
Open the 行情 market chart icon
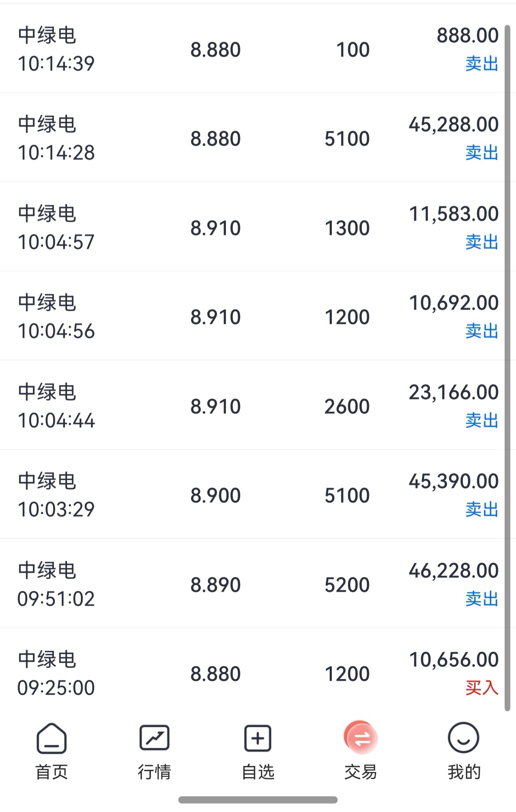[154, 738]
